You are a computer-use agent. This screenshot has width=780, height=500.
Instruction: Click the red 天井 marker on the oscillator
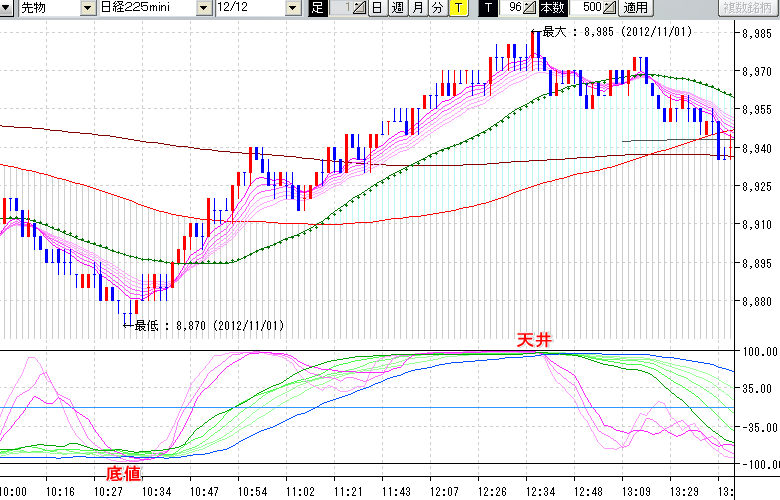533,340
